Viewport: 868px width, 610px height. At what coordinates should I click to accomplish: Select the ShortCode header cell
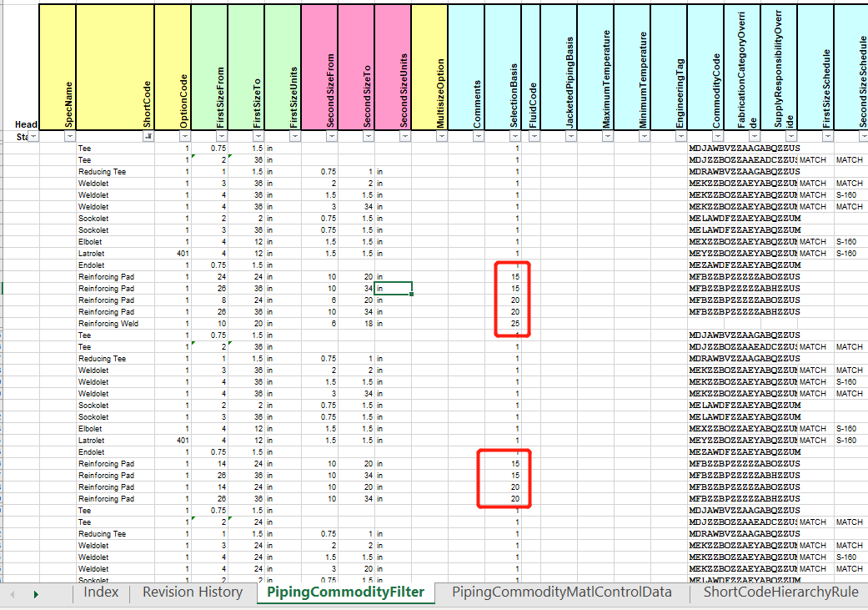tap(115, 67)
